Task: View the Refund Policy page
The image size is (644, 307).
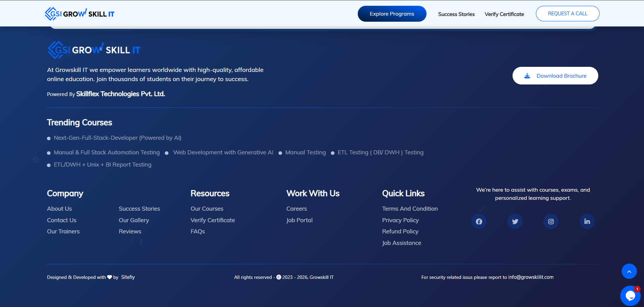Action: tap(400, 232)
